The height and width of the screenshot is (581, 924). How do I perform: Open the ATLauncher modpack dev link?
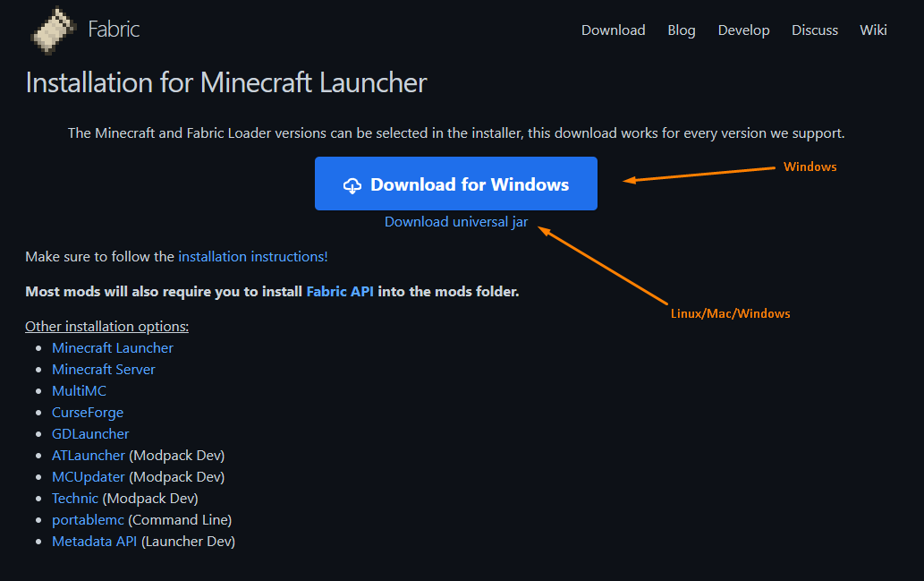[x=89, y=456]
